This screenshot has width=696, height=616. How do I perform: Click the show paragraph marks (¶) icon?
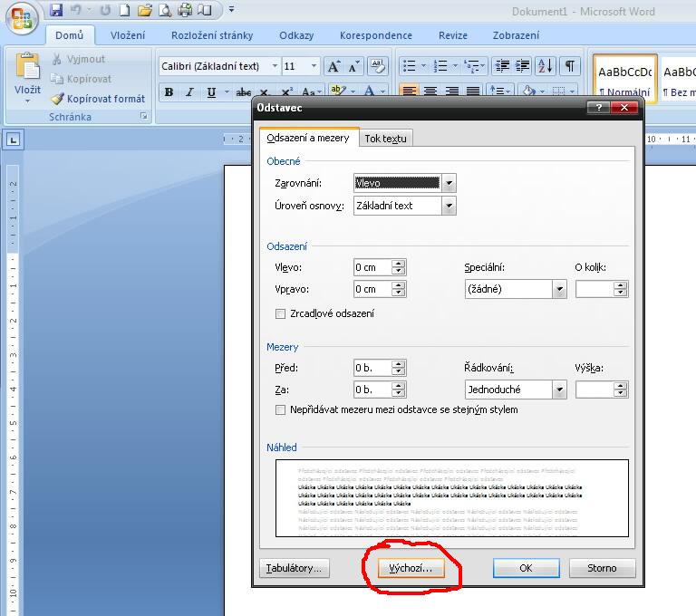570,66
